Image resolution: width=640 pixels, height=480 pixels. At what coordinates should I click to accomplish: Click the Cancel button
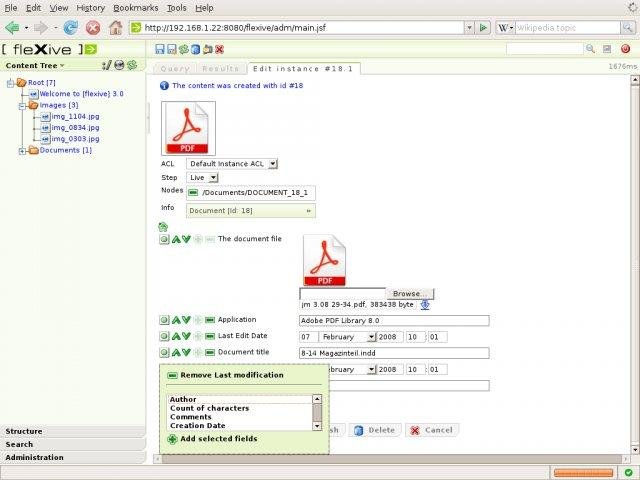click(x=431, y=430)
